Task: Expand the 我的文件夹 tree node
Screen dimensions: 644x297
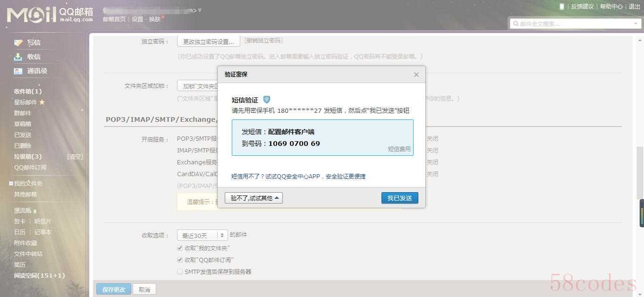Action: pos(11,184)
